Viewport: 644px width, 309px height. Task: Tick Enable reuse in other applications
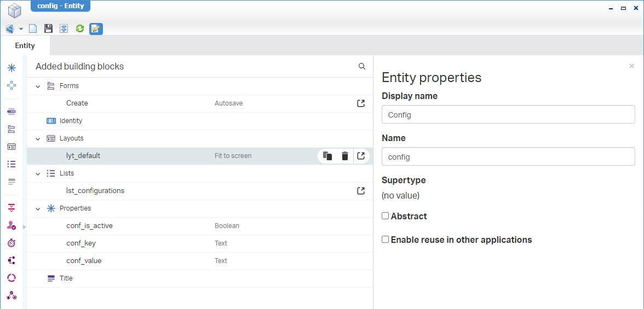click(x=386, y=240)
